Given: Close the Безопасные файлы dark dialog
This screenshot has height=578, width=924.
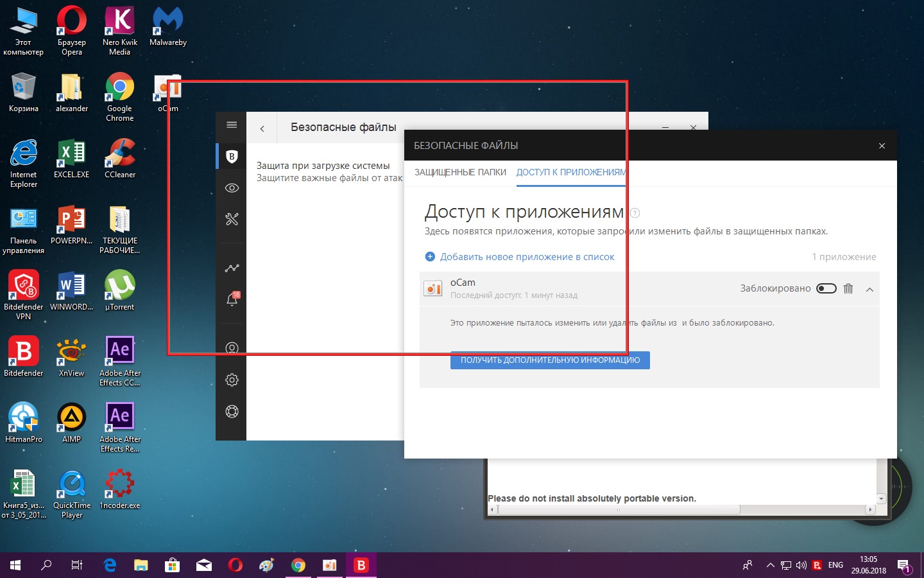Looking at the screenshot, I should point(882,146).
